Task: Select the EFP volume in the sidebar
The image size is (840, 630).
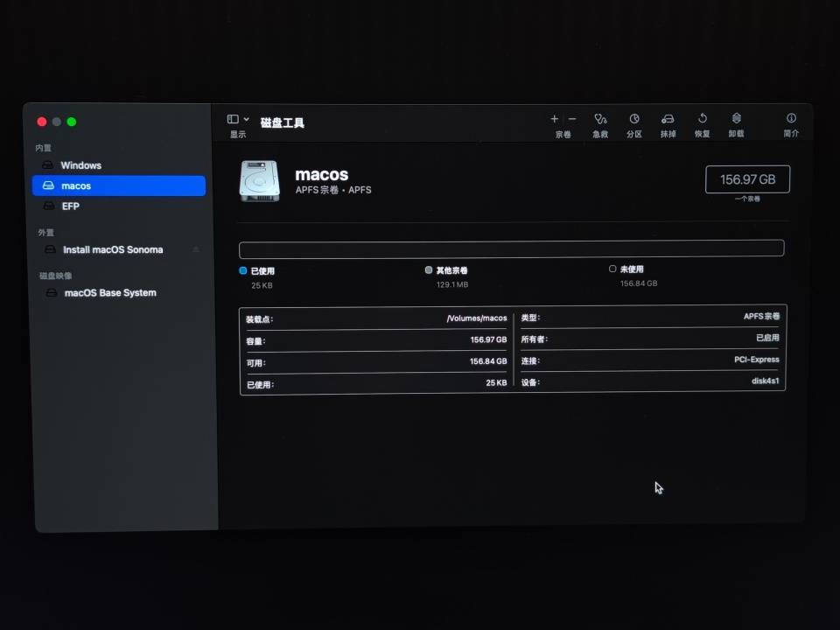Action: click(70, 206)
